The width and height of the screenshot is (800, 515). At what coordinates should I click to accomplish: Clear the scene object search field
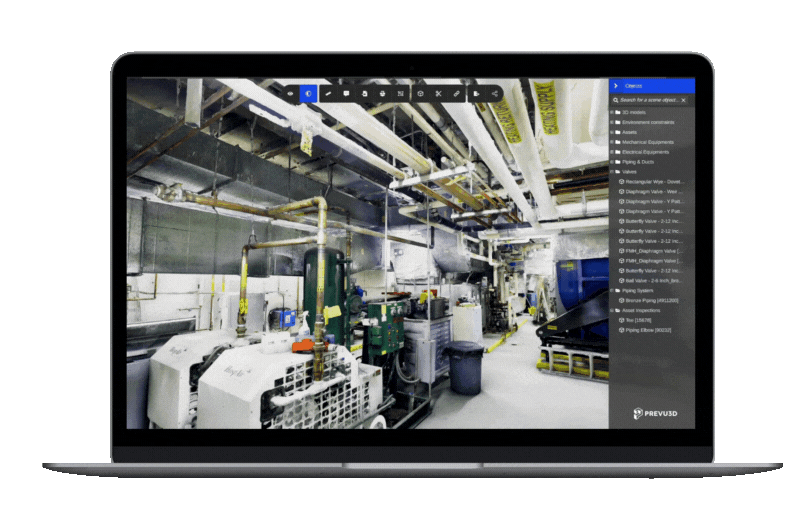click(x=685, y=100)
